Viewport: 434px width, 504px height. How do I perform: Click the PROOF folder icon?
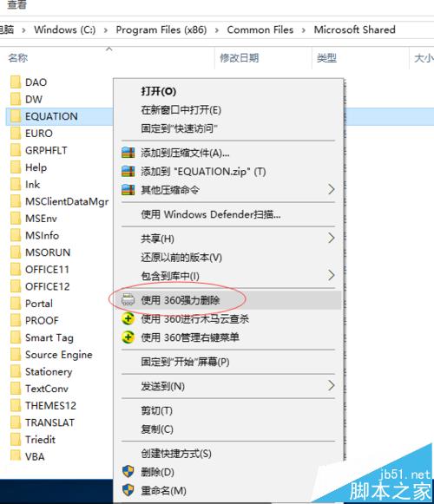click(x=16, y=320)
